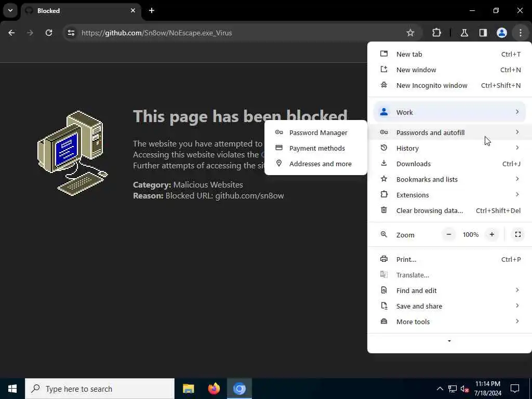Image resolution: width=532 pixels, height=399 pixels.
Task: Close the Chrome three-dot menu
Action: pos(521,33)
